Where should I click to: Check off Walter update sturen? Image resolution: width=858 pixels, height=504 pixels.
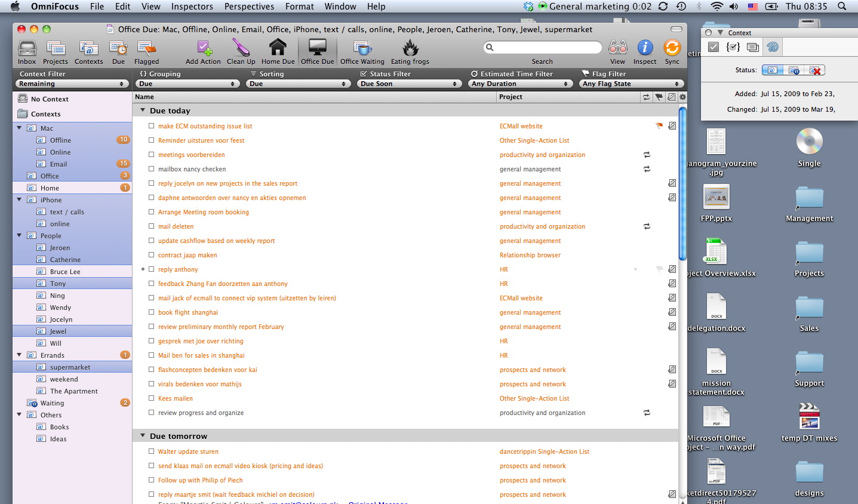pos(152,451)
